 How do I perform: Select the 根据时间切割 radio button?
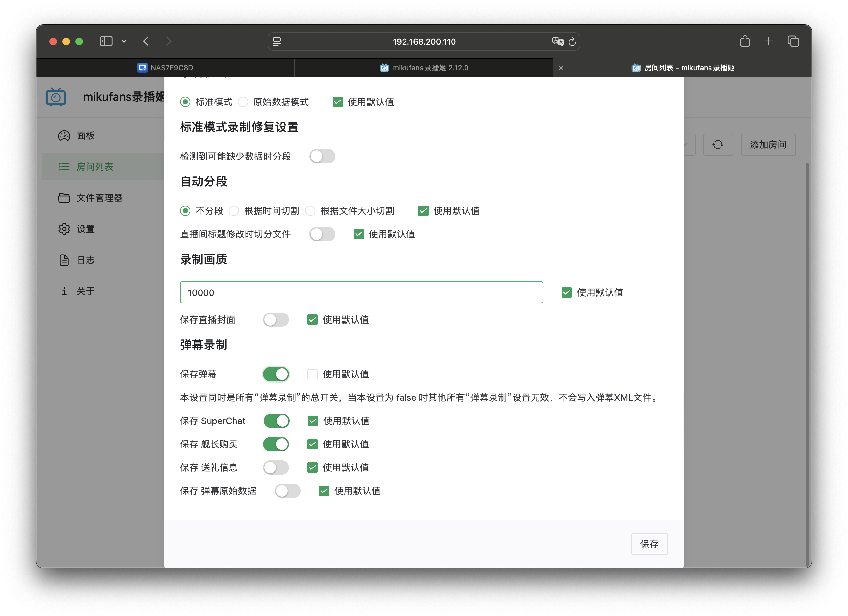click(x=234, y=211)
